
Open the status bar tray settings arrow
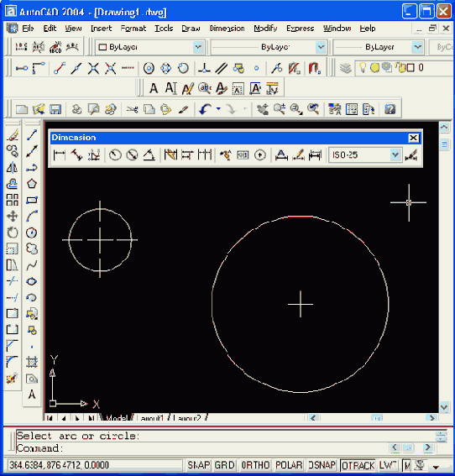click(437, 467)
